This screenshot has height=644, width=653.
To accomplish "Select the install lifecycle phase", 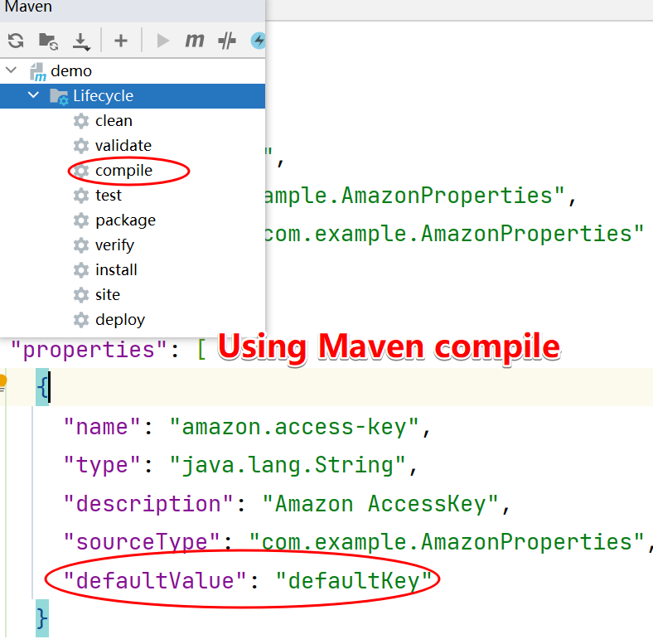I will click(x=116, y=270).
